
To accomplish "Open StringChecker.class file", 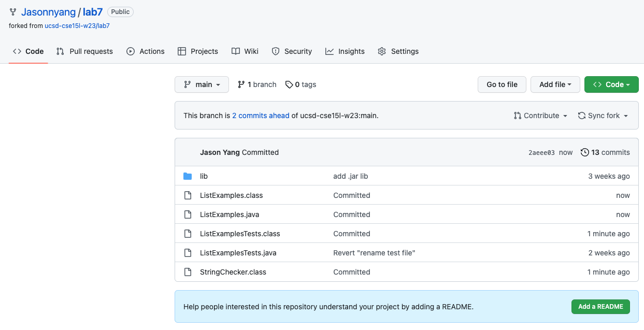I will 233,272.
